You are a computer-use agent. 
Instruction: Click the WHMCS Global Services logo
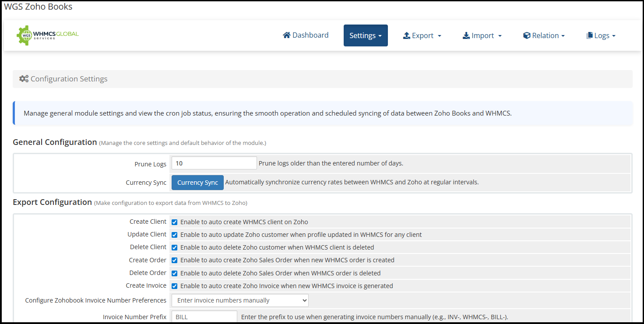pyautogui.click(x=48, y=35)
